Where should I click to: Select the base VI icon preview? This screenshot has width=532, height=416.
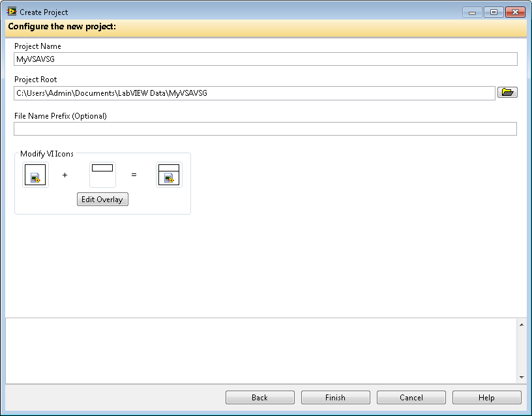(x=35, y=175)
